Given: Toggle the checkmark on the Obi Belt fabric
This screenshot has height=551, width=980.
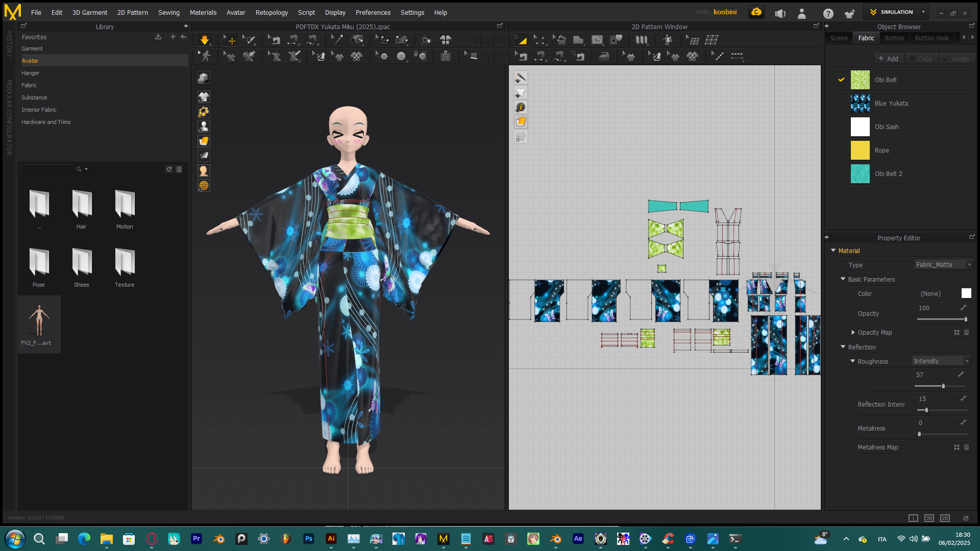Looking at the screenshot, I should click(841, 80).
